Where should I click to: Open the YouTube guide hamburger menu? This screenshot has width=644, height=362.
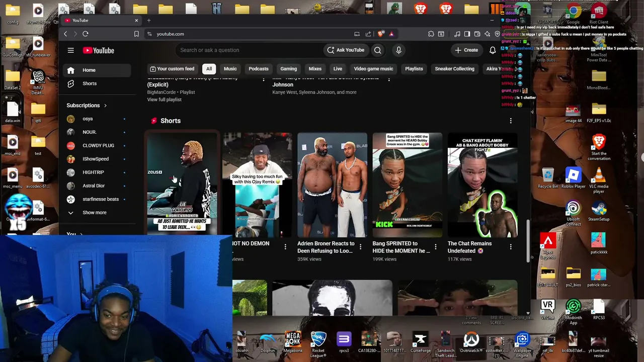pyautogui.click(x=71, y=50)
